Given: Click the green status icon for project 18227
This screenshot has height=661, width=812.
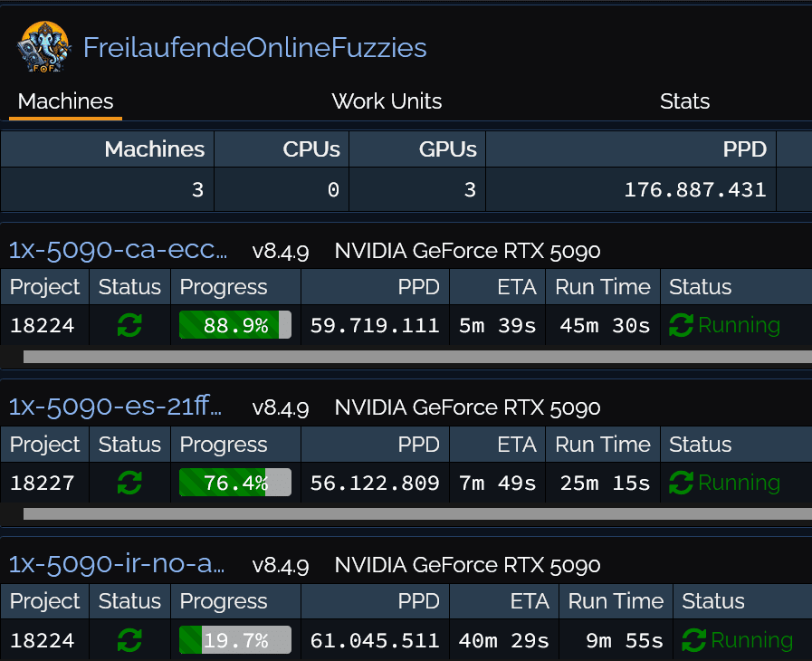Looking at the screenshot, I should (129, 484).
